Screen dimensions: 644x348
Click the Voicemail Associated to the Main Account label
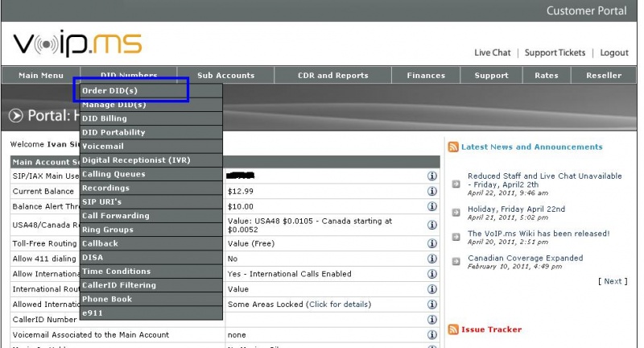pos(91,334)
